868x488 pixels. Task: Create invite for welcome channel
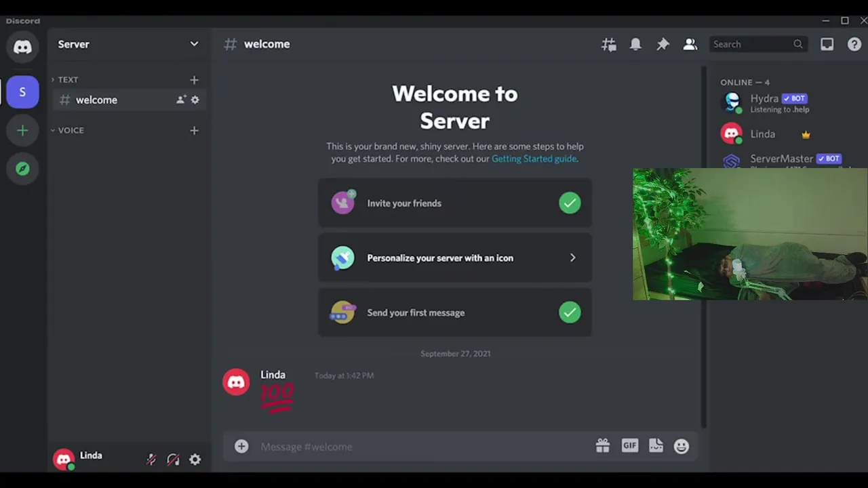coord(181,100)
